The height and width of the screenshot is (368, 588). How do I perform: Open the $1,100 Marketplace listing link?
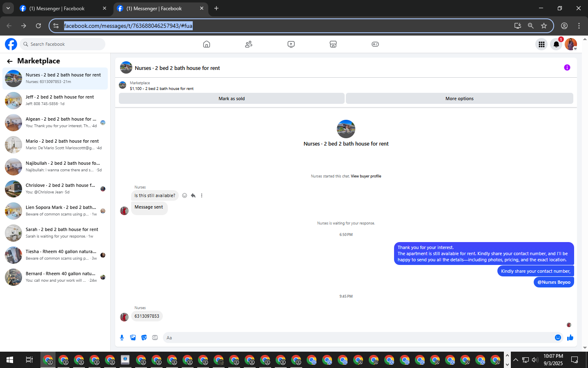pyautogui.click(x=162, y=88)
